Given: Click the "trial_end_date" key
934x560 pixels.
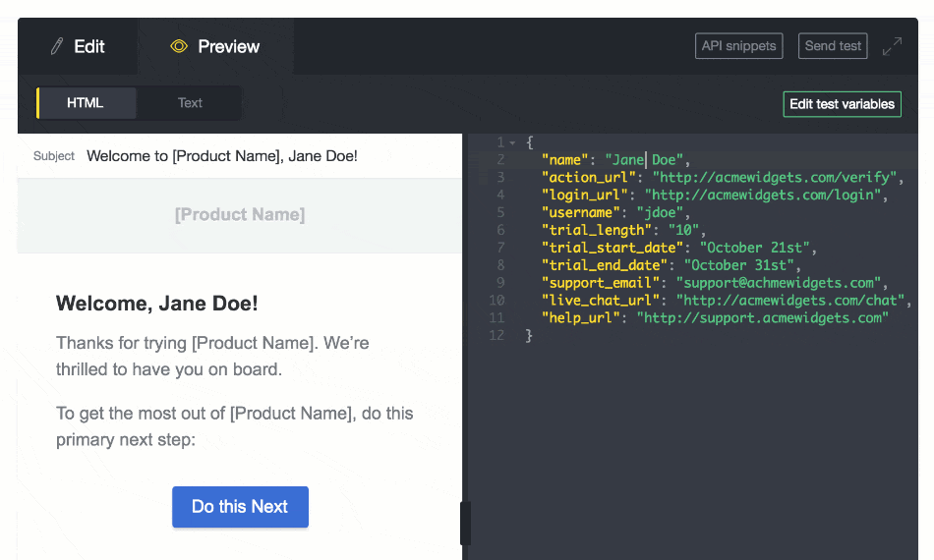Looking at the screenshot, I should click(604, 265).
